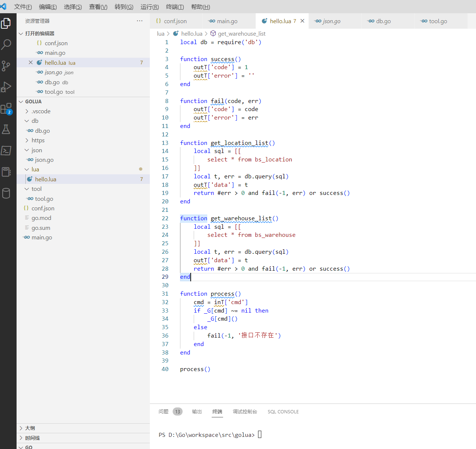Click the symbol icon before get_warehouse_list breadcrumb
The width and height of the screenshot is (476, 449).
pyautogui.click(x=213, y=33)
